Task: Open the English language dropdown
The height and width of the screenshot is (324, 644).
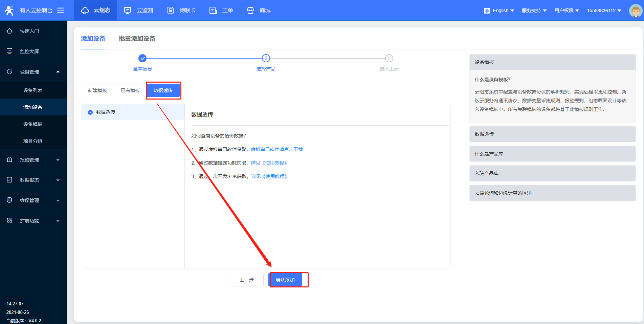Action: 499,10
